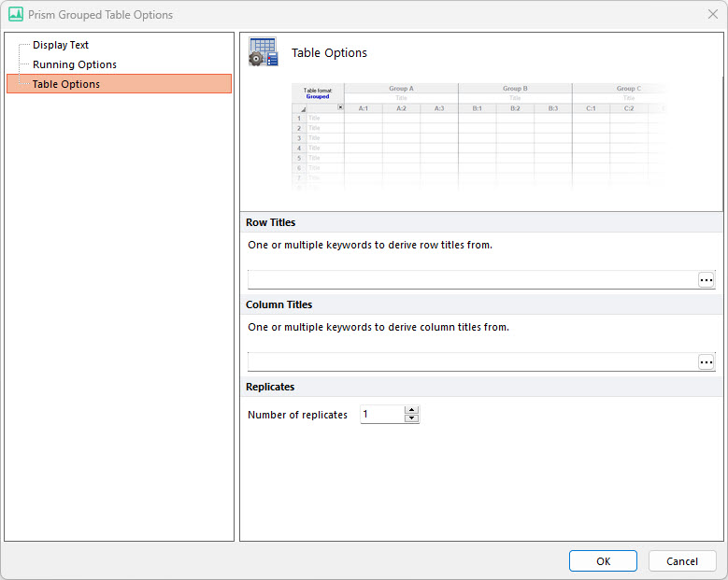
Task: Click the Table Options gear icon
Action: tap(263, 52)
